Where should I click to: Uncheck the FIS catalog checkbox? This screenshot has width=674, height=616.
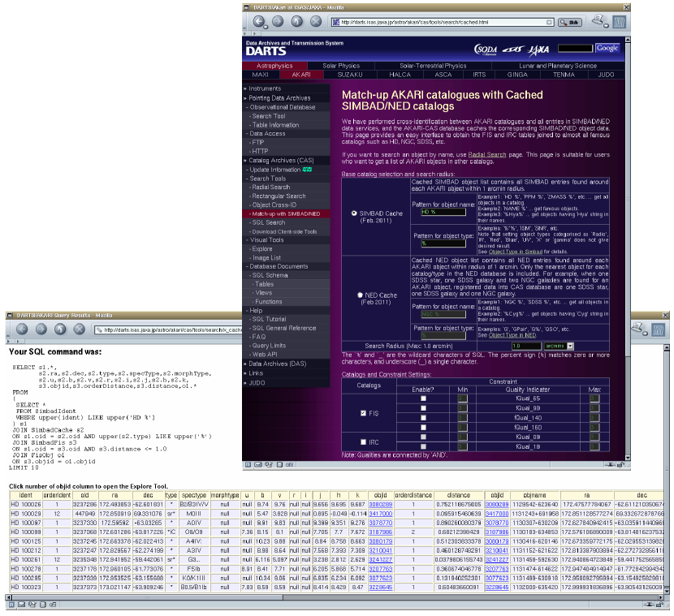[362, 413]
